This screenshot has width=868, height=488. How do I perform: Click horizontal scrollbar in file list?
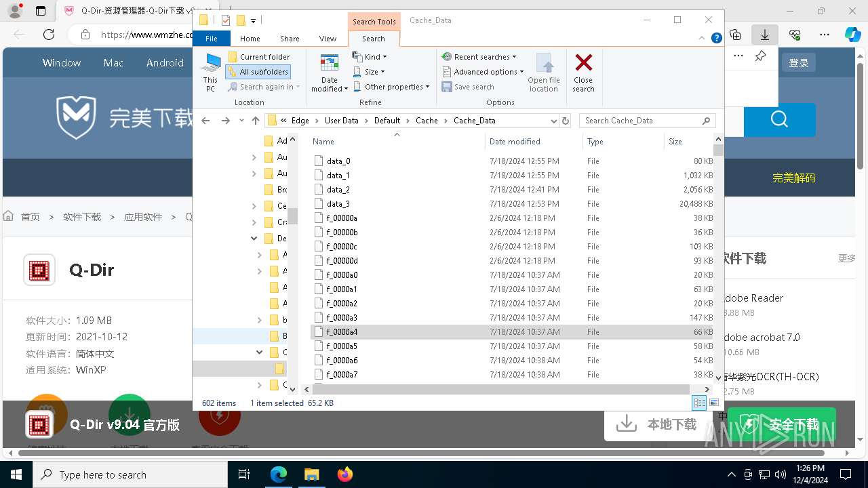[x=500, y=390]
